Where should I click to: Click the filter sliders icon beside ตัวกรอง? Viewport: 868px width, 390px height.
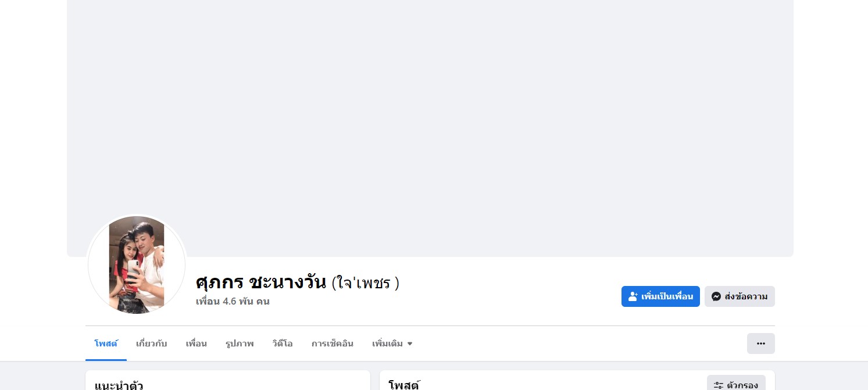719,385
